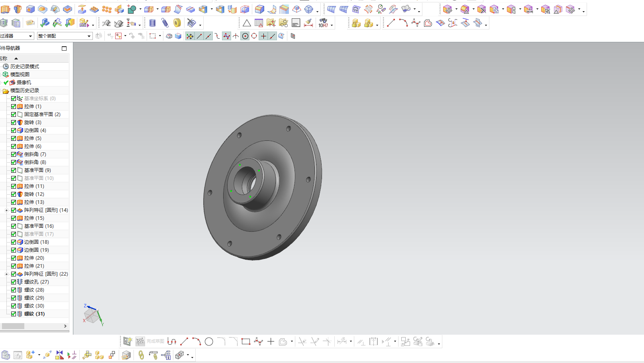
Task: Select the helix spring icon
Action: click(x=165, y=23)
